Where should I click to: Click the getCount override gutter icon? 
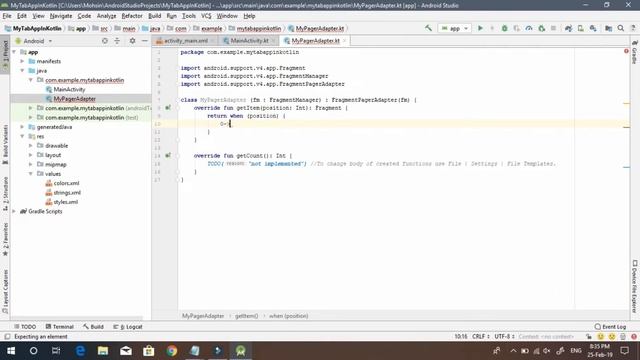coord(168,156)
